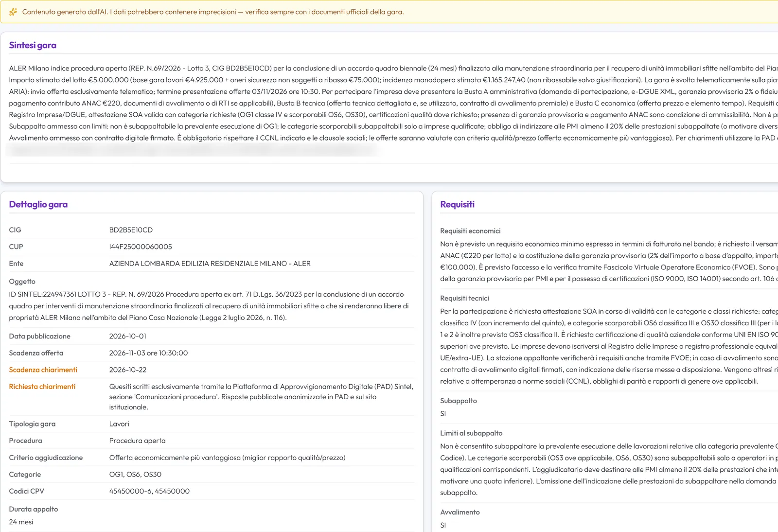This screenshot has height=532, width=778.
Task: Select the CIG value BD2B5E10CD
Action: 131,230
